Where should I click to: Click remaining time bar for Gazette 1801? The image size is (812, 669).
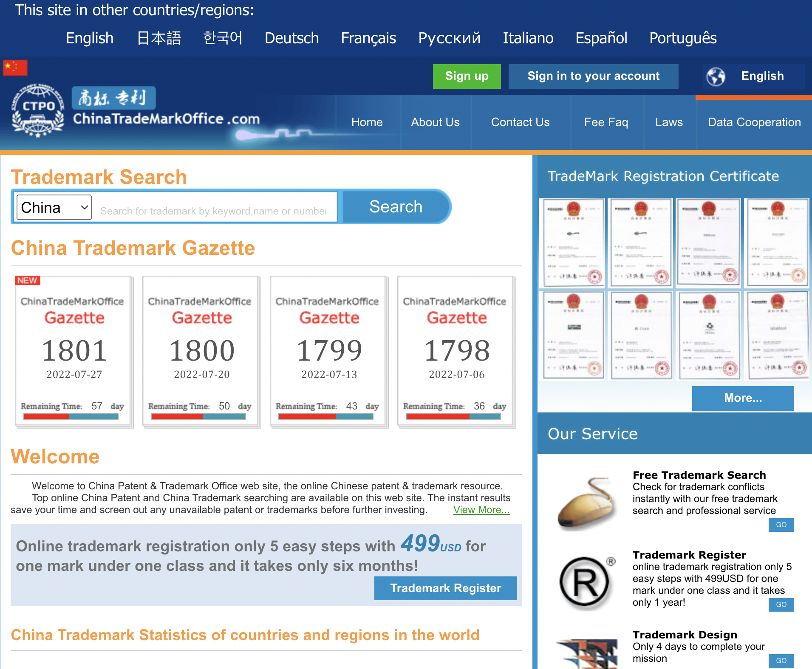(71, 416)
